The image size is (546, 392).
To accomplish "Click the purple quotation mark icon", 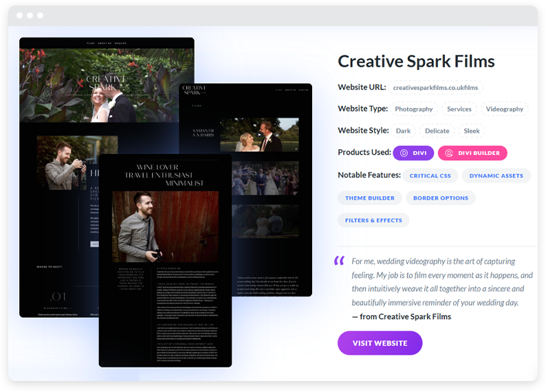I will [339, 261].
